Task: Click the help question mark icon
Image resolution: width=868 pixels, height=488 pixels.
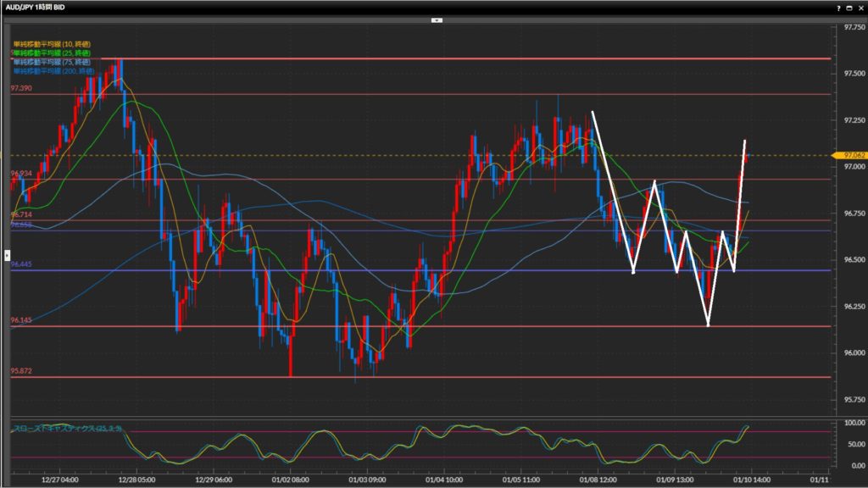Action: (838, 7)
